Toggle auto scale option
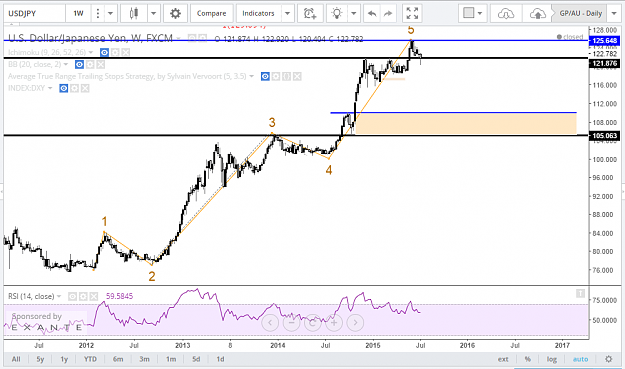The width and height of the screenshot is (625, 369). pos(580,359)
